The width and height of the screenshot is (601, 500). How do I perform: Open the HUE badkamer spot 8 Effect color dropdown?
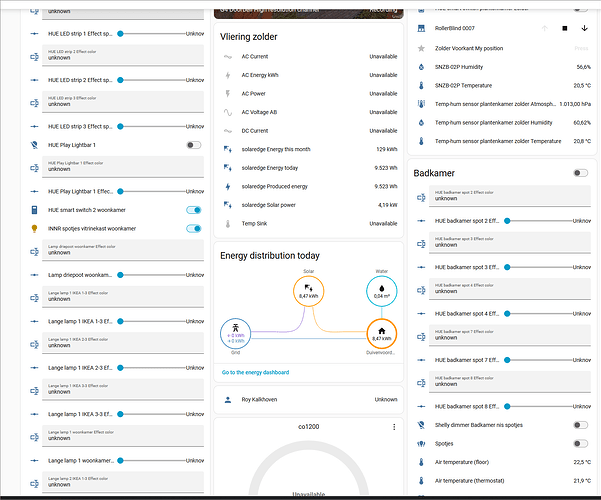pyautogui.click(x=510, y=382)
